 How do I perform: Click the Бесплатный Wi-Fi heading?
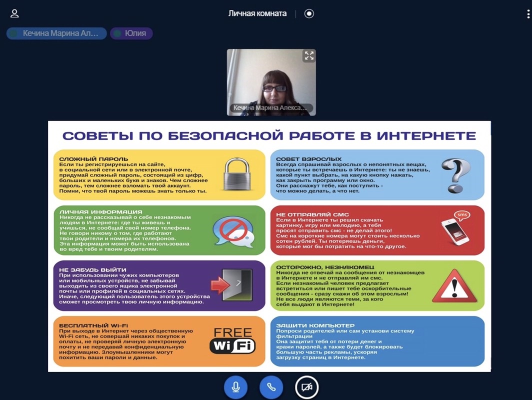(93, 325)
